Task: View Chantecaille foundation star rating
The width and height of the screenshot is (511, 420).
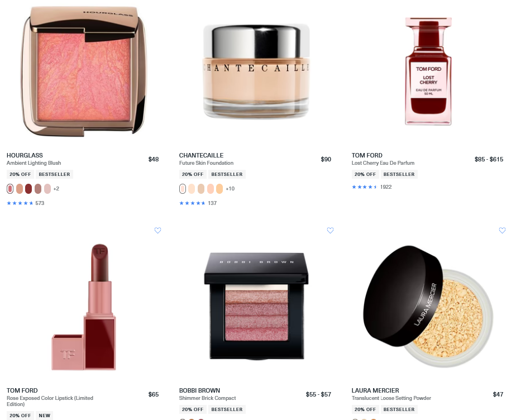Action: [198, 203]
